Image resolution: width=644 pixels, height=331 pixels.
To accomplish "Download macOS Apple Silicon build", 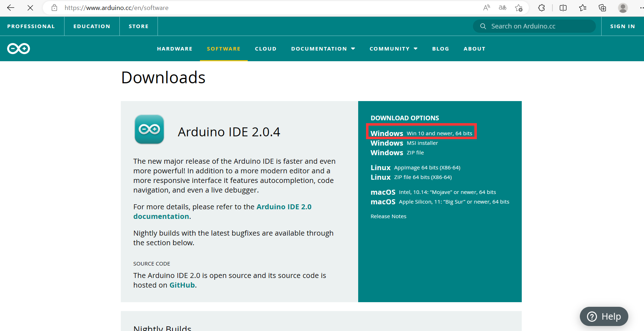I will click(440, 202).
